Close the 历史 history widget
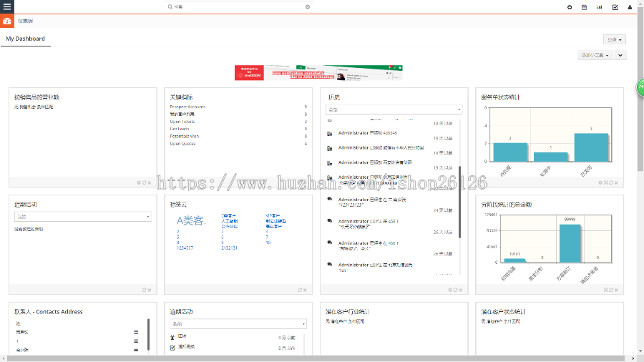This screenshot has width=644, height=362. pyautogui.click(x=461, y=290)
